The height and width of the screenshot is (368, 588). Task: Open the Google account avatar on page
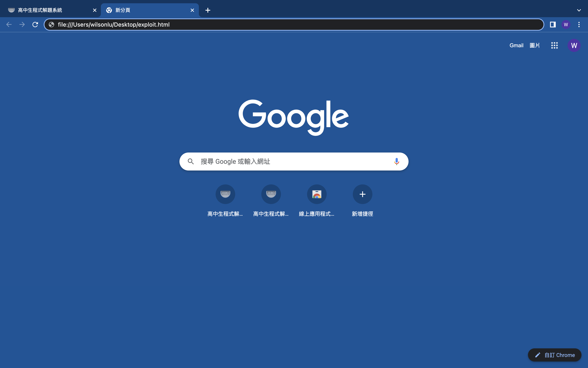(574, 46)
